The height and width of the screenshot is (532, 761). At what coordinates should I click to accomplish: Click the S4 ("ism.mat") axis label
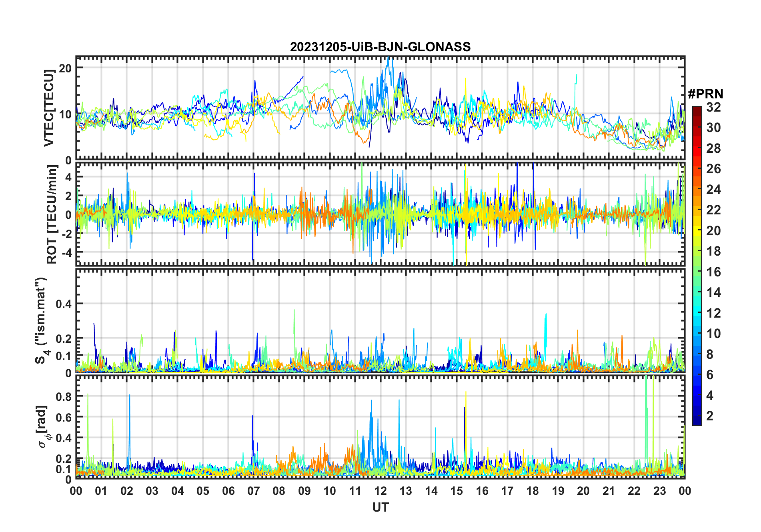pos(42,320)
